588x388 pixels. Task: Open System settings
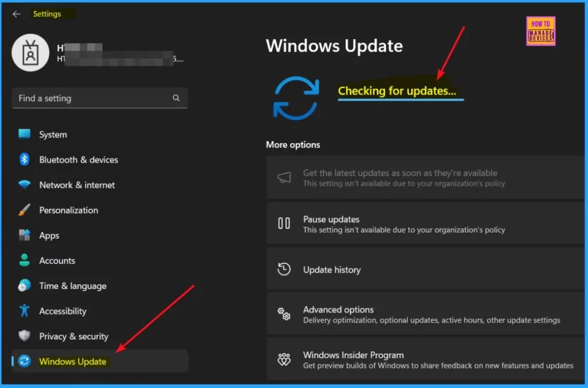point(53,134)
